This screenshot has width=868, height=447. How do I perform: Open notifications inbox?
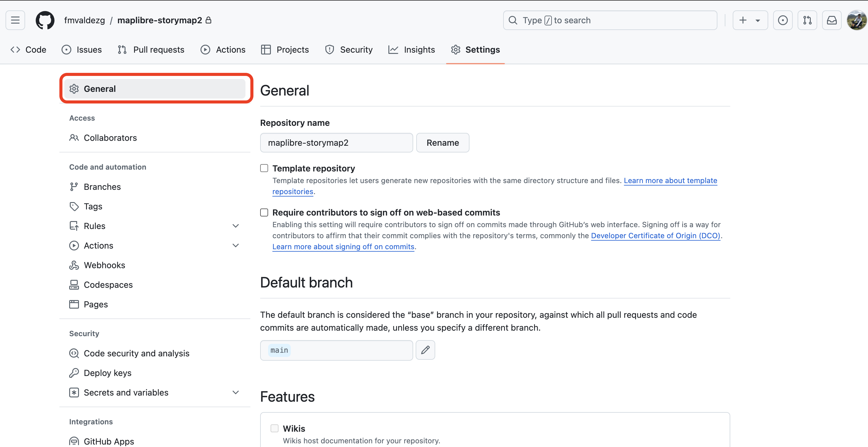[832, 20]
